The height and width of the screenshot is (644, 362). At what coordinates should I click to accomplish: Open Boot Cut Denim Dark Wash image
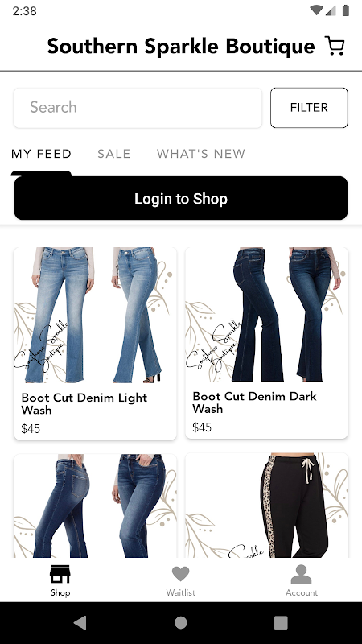point(266,314)
